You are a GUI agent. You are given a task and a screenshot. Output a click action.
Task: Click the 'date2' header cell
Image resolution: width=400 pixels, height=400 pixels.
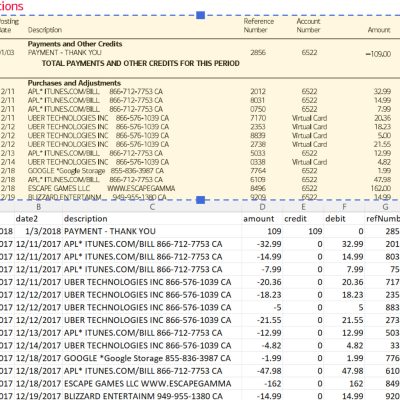click(x=38, y=219)
